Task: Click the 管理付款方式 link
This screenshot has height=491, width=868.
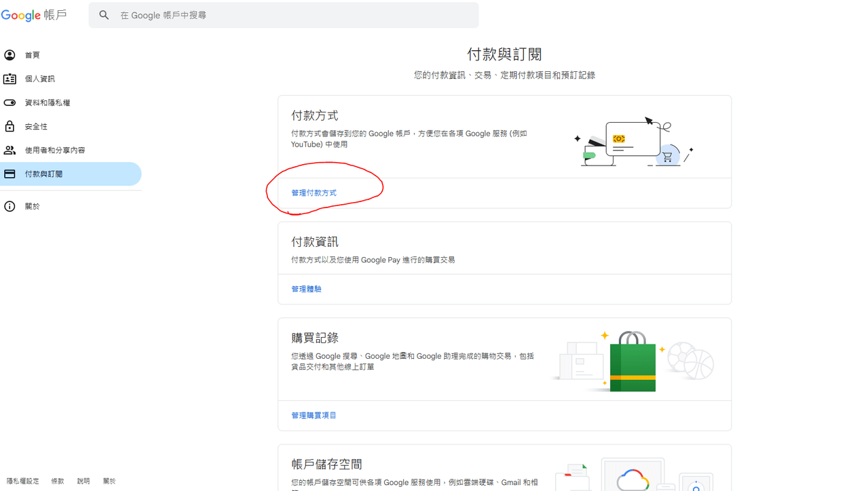Action: [314, 193]
